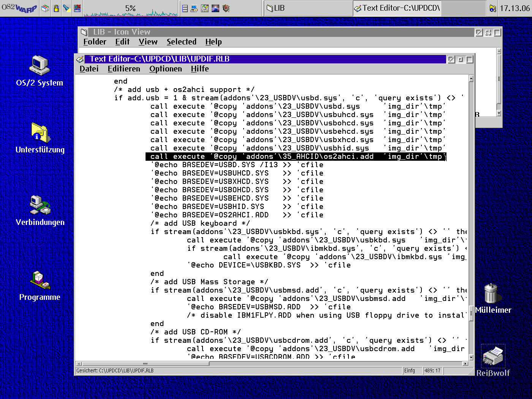Click the round brown badge tray icon
The height and width of the screenshot is (399, 532).
pyautogui.click(x=226, y=8)
